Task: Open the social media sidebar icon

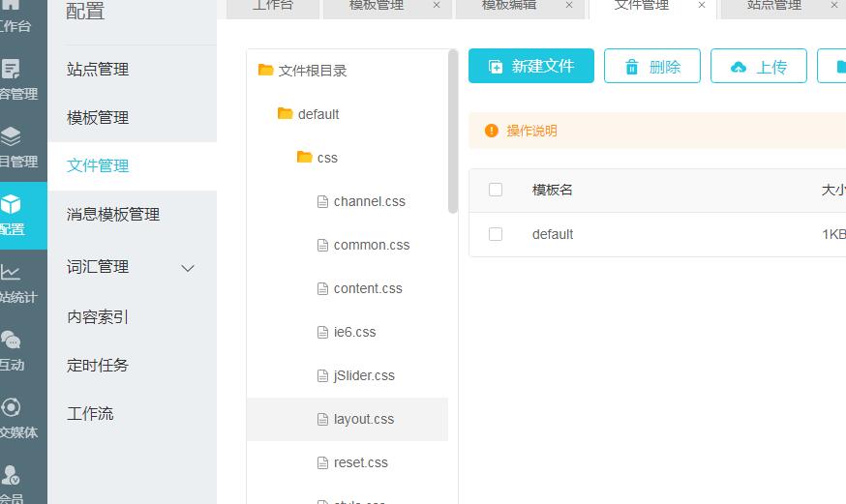Action: pyautogui.click(x=12, y=408)
